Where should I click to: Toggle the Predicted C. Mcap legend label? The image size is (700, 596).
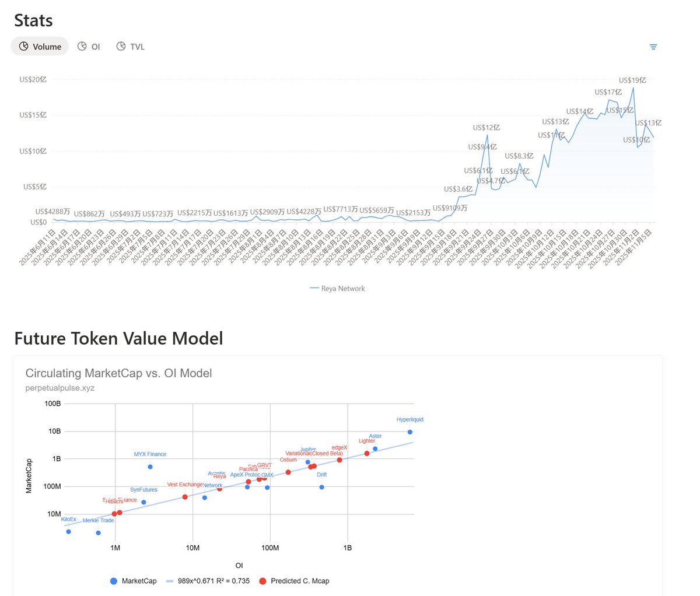(300, 581)
